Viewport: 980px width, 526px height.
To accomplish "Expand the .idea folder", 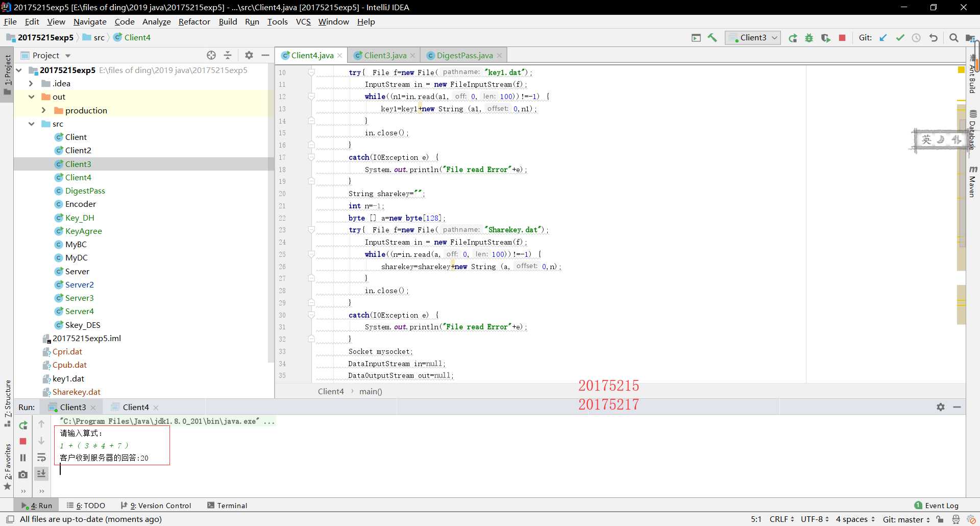I will point(31,83).
